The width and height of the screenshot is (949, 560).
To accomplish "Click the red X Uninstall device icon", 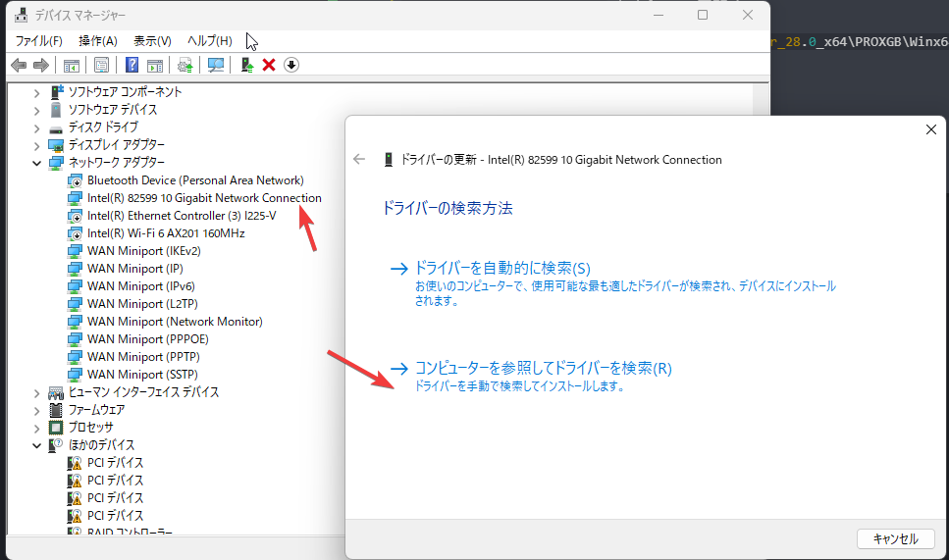I will click(x=269, y=65).
